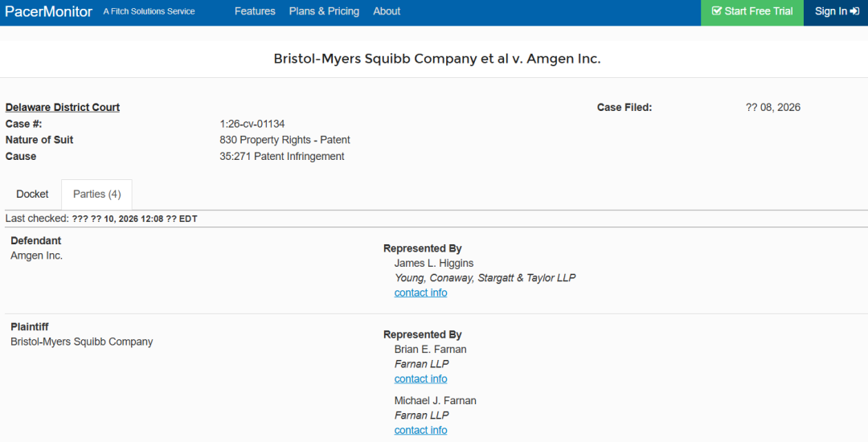868x442 pixels.
Task: View contact info for Michael J. Farnan
Action: (x=420, y=431)
